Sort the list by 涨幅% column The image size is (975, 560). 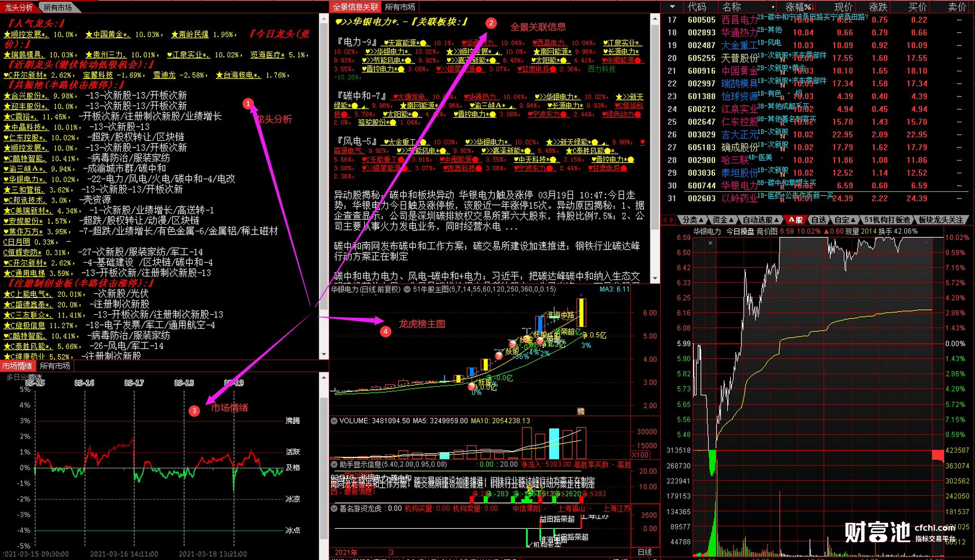click(x=798, y=7)
